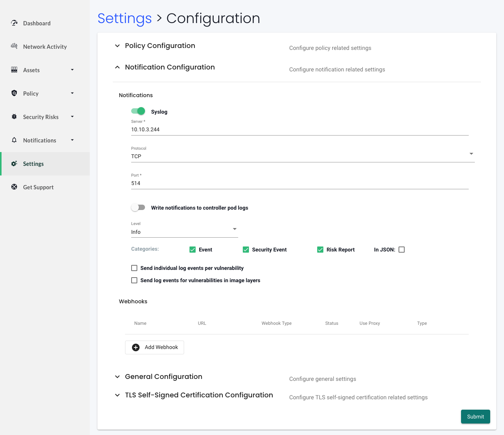Click the Server address input field
Screen dimensions: 504x435
[299, 129]
